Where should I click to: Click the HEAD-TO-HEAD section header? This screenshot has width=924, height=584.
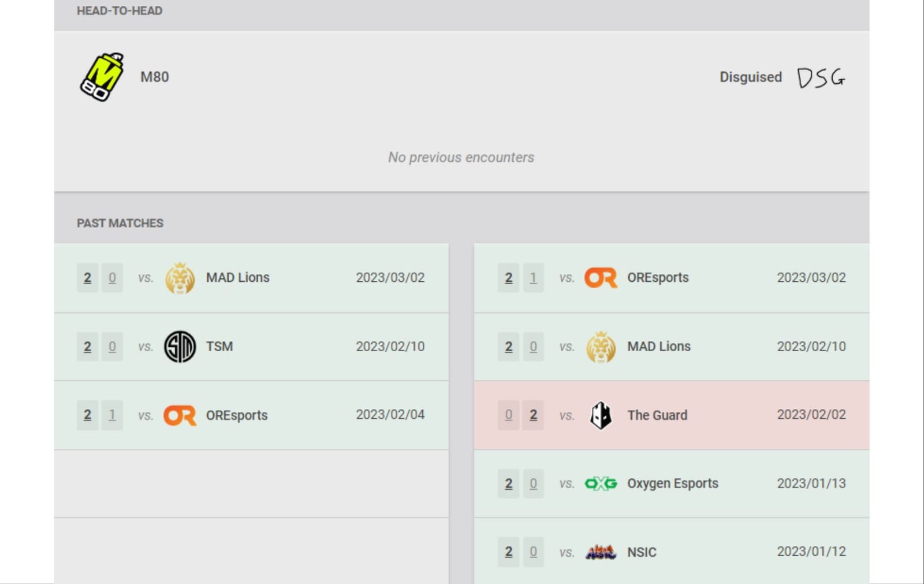point(120,10)
